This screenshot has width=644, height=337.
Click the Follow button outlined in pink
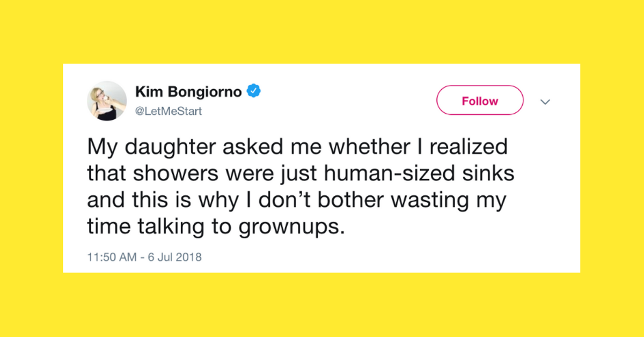click(479, 100)
